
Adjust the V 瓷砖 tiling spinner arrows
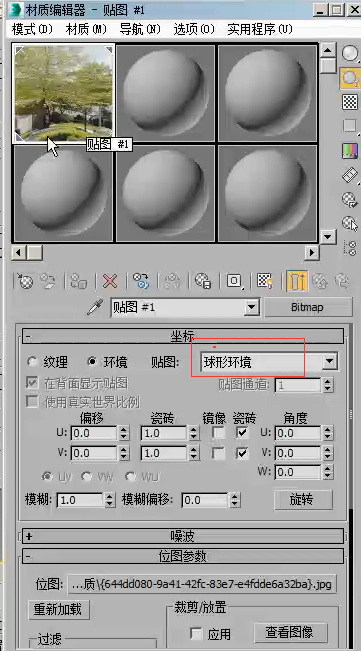click(x=193, y=453)
